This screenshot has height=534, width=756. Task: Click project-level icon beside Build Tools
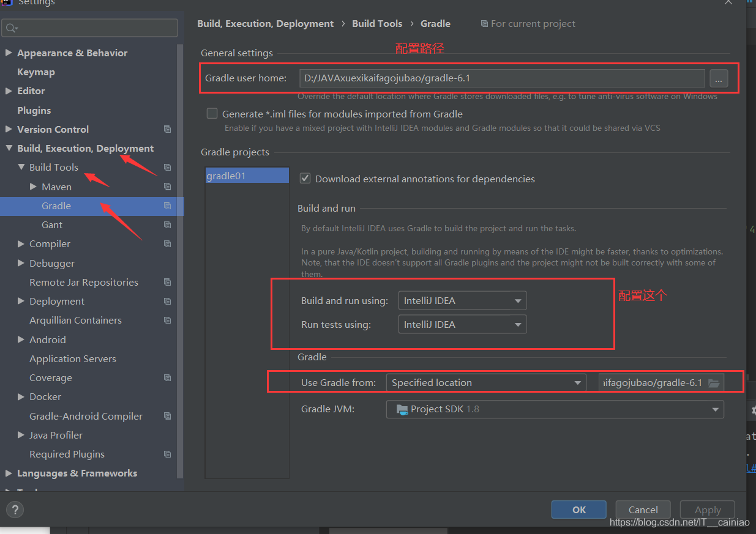click(167, 167)
